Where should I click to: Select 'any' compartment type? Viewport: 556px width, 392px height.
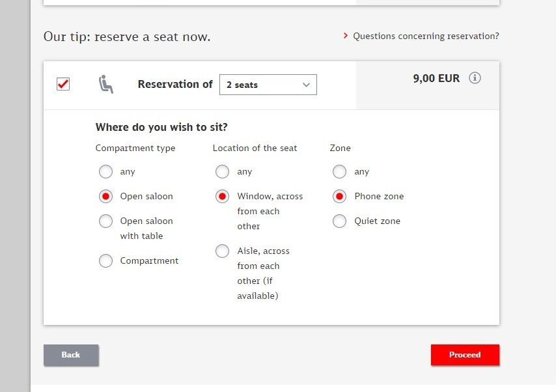tap(105, 172)
